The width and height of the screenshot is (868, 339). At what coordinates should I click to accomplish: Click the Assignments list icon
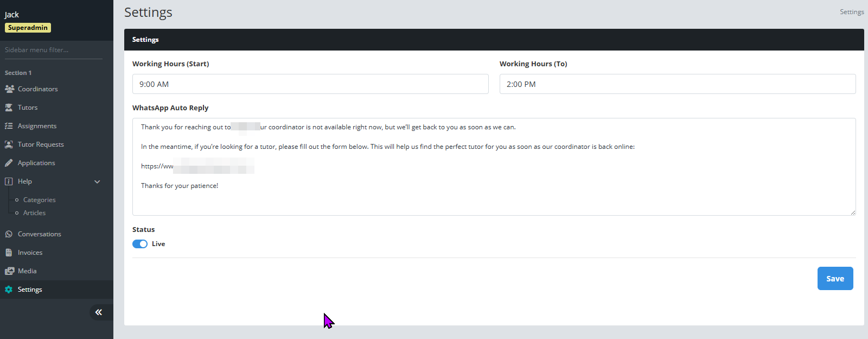pos(9,126)
